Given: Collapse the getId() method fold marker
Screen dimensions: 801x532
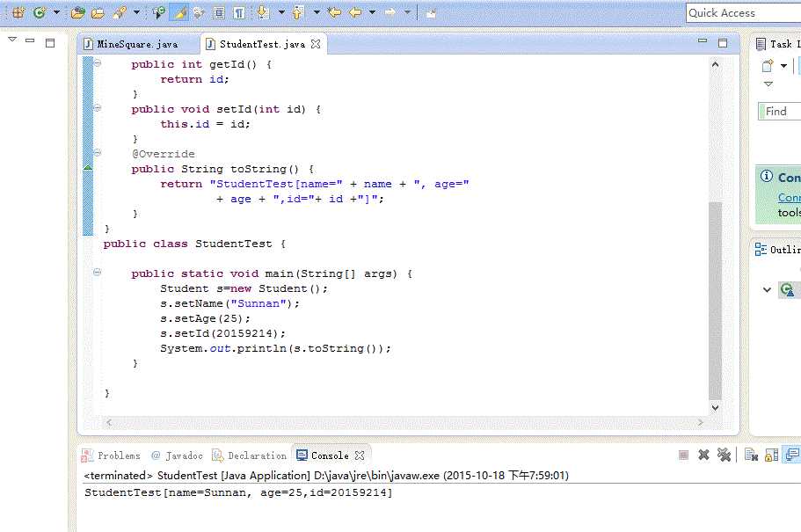Looking at the screenshot, I should [97, 63].
